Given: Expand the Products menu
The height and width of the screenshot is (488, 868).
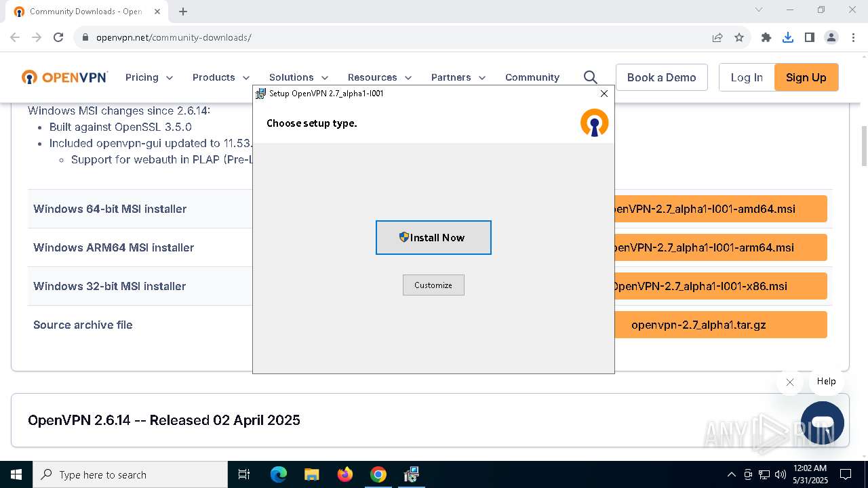Looking at the screenshot, I should pyautogui.click(x=221, y=77).
